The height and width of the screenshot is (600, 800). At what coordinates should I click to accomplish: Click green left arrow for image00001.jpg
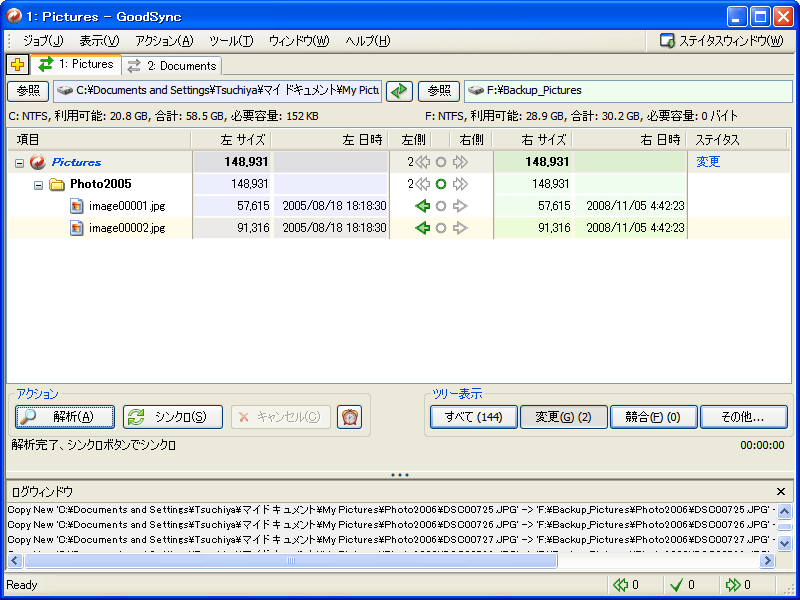[x=422, y=206]
